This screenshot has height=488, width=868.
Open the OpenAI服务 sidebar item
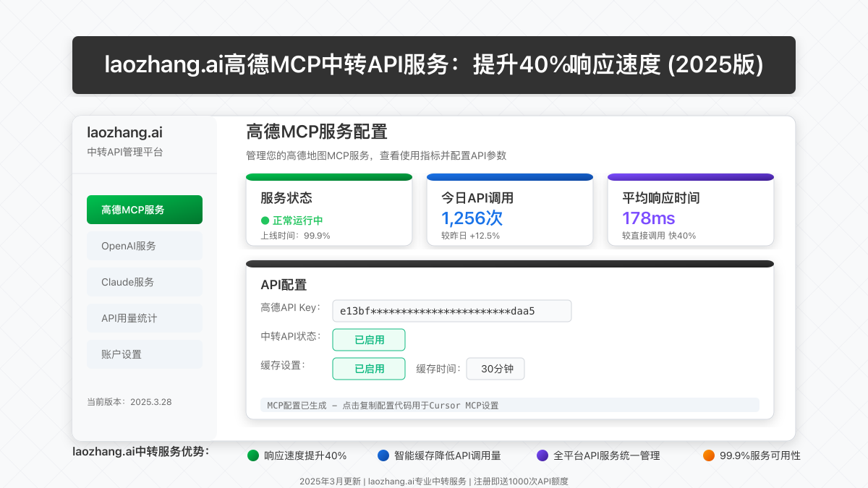(145, 246)
